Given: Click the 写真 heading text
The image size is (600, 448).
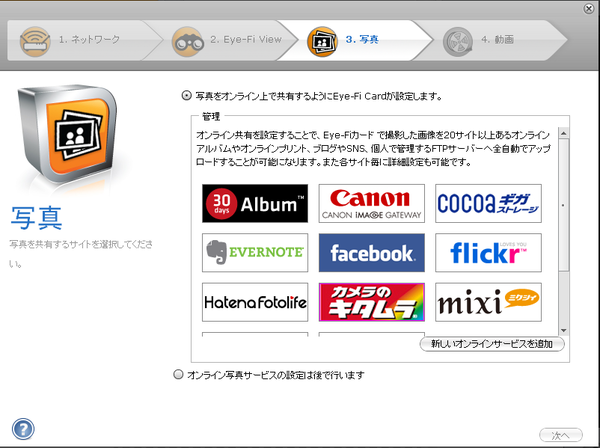Looking at the screenshot, I should (36, 218).
